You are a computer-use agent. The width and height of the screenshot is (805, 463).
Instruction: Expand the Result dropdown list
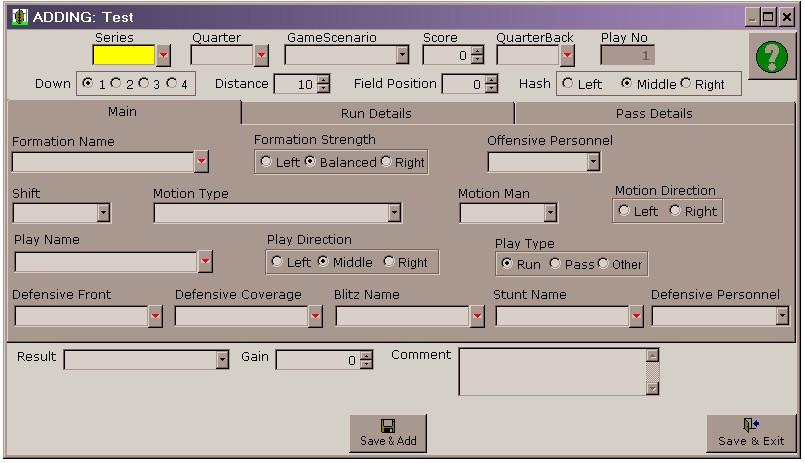click(x=222, y=360)
